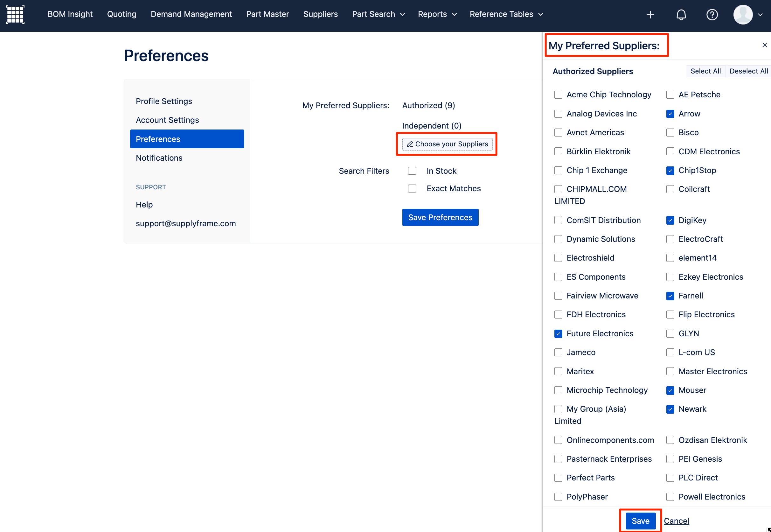The image size is (771, 532).
Task: Uncheck Farnell supplier
Action: click(670, 296)
